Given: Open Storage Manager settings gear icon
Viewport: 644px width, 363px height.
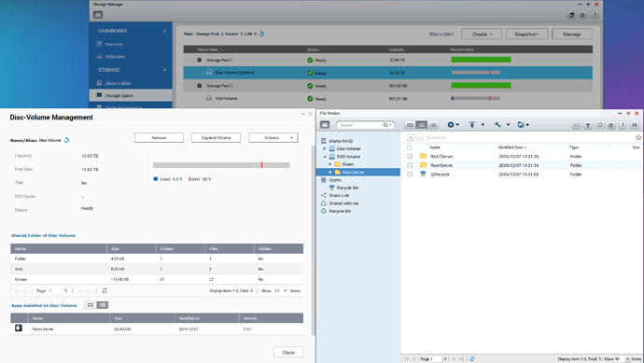Looking at the screenshot, I should pos(582,15).
